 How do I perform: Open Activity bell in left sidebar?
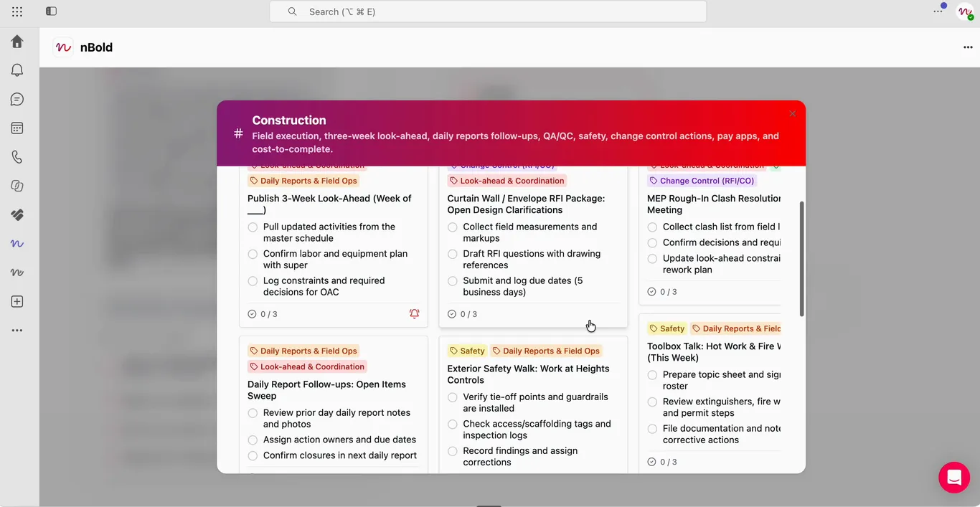(17, 70)
